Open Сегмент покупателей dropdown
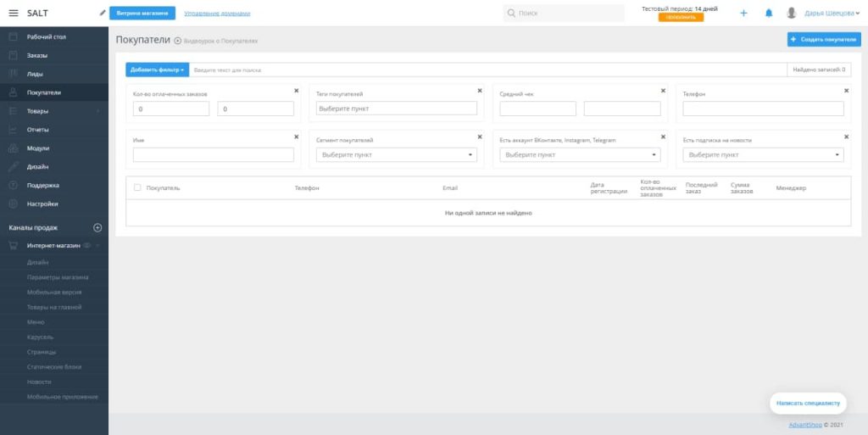The width and height of the screenshot is (868, 435). tap(397, 155)
